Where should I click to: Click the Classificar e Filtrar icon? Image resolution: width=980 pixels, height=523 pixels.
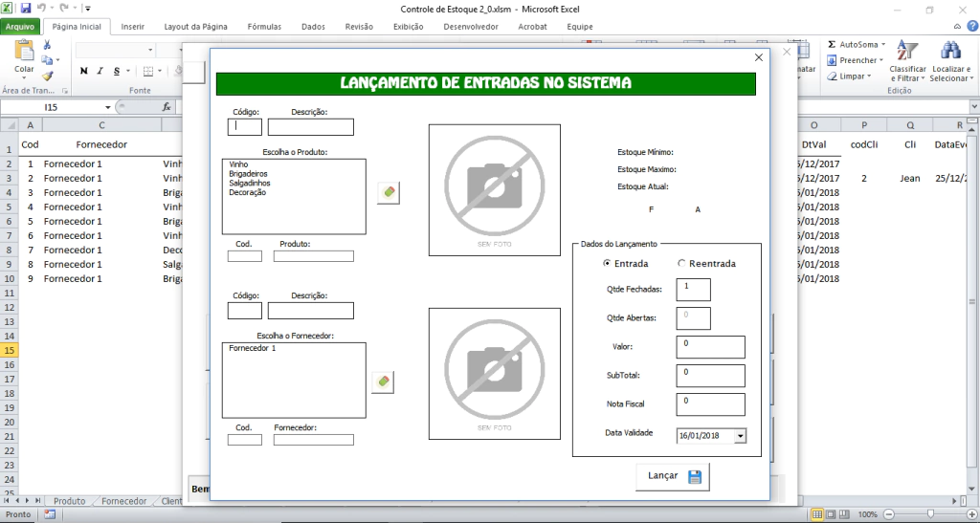[907, 52]
